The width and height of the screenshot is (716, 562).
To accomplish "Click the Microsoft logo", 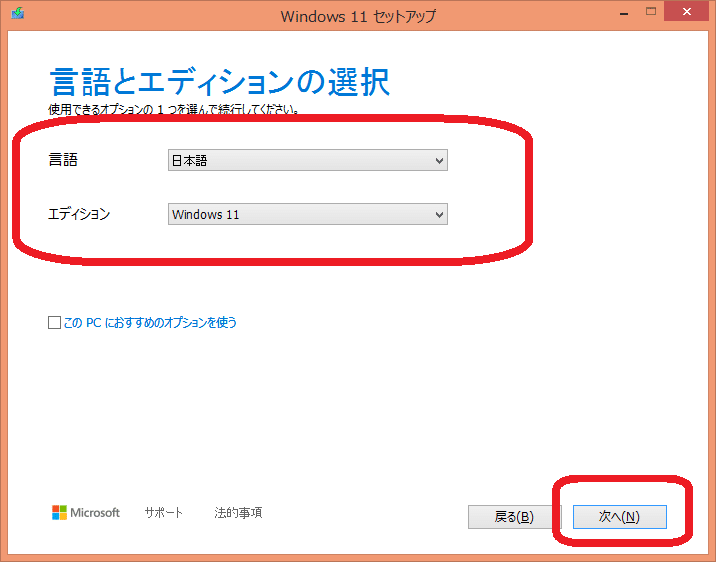I will 86,513.
